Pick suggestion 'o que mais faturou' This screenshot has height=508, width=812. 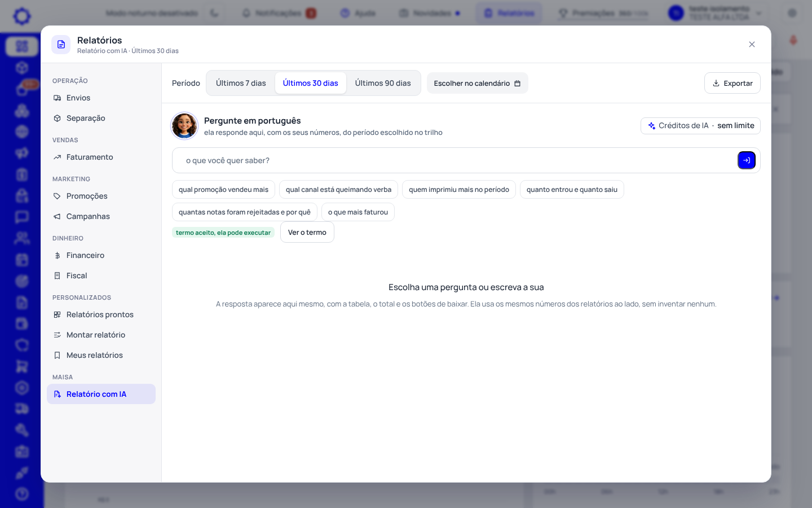point(358,212)
